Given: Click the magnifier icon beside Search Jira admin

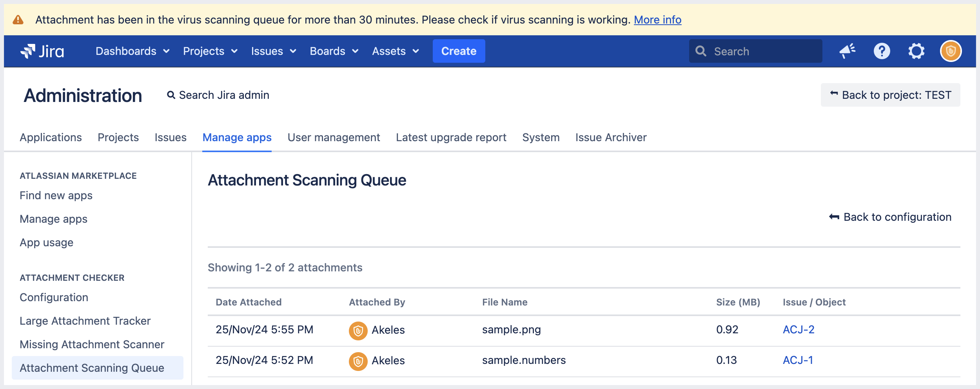Looking at the screenshot, I should [x=171, y=95].
